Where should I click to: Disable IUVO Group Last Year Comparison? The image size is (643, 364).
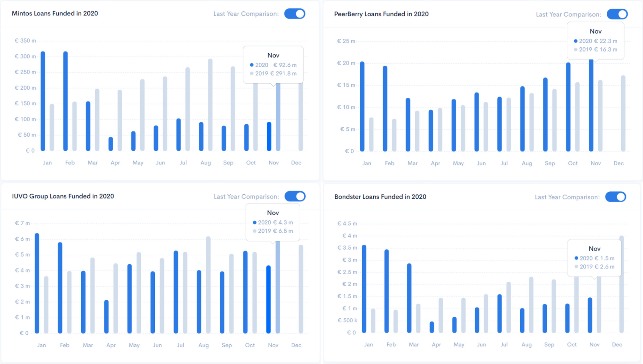point(295,196)
